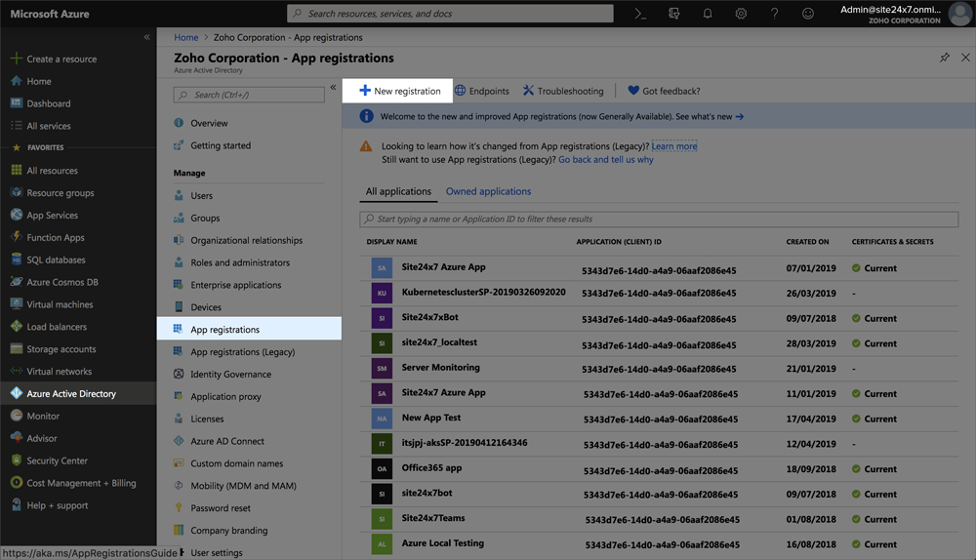The width and height of the screenshot is (976, 560).
Task: Click Go back and tell us why
Action: point(606,160)
